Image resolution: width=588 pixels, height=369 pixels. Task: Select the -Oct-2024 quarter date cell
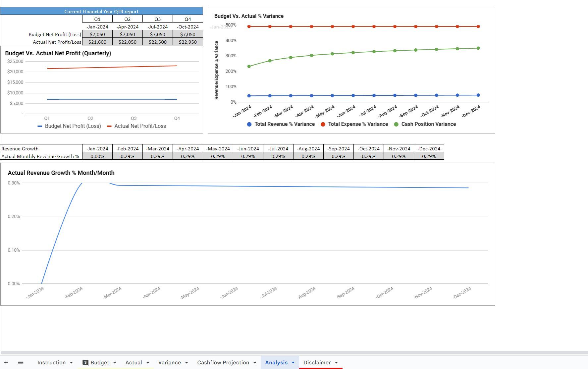(188, 26)
